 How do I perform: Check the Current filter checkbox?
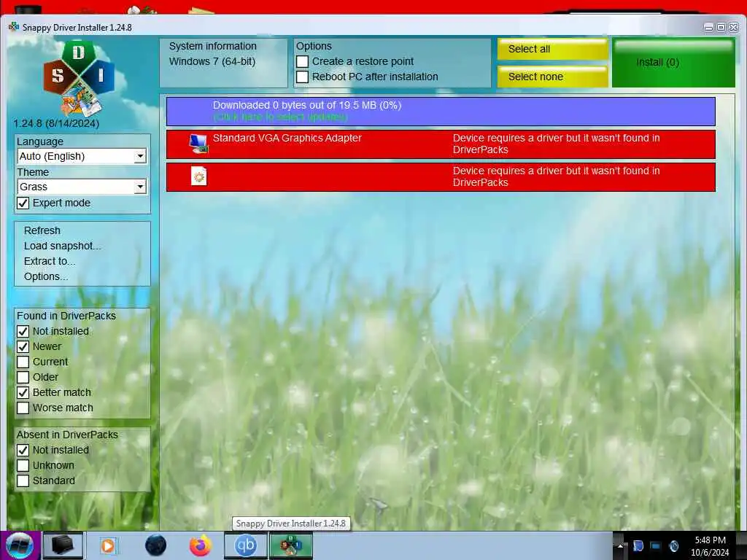(23, 362)
